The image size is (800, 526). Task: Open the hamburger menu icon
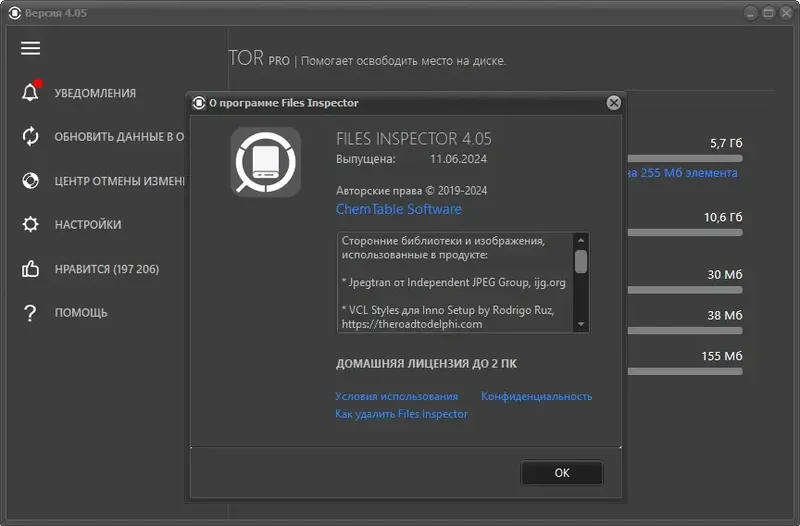coord(30,48)
